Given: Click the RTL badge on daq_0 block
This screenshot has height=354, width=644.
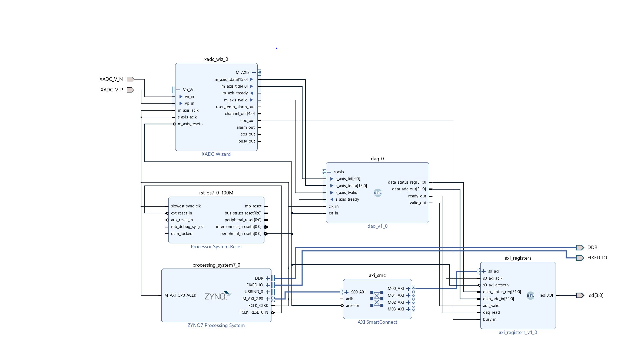Looking at the screenshot, I should (x=378, y=193).
